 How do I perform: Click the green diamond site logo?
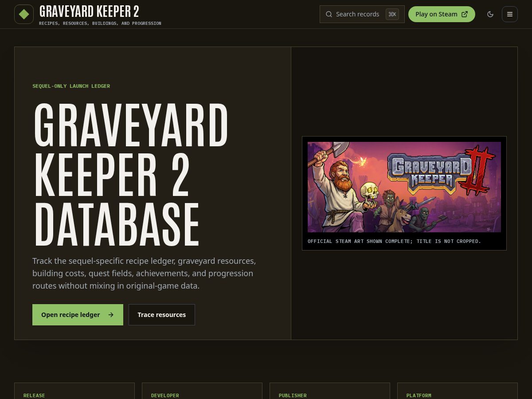tap(24, 14)
